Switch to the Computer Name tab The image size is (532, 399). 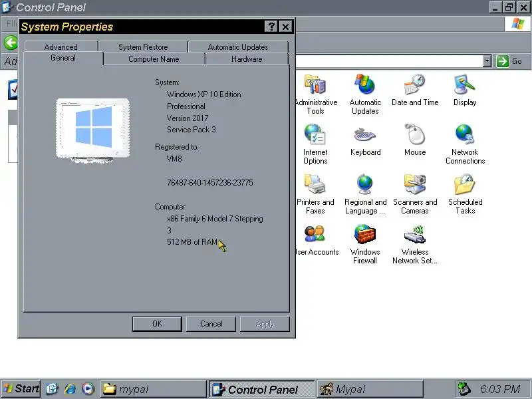(154, 59)
